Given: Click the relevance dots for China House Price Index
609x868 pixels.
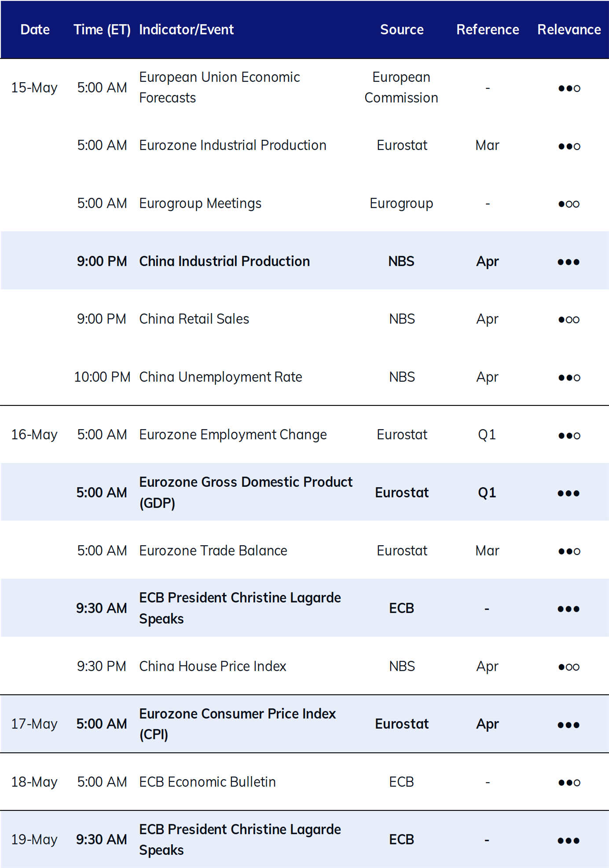Looking at the screenshot, I should pos(569,667).
